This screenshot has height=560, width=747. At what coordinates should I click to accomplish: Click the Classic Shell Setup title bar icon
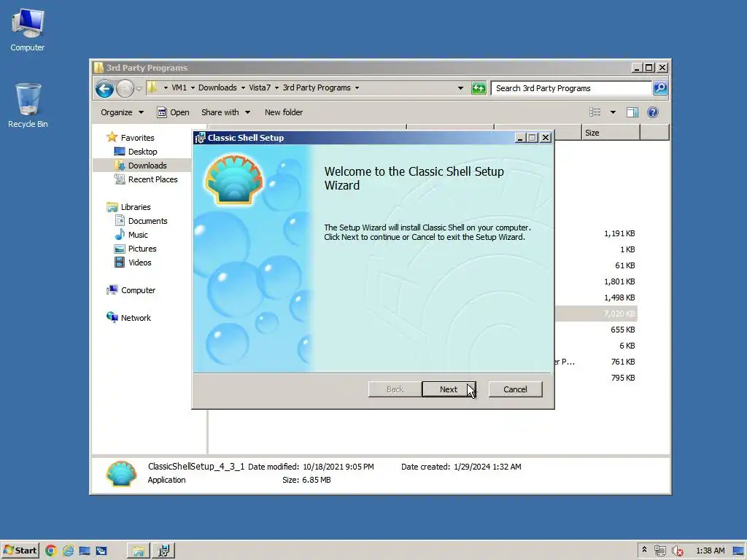[200, 138]
